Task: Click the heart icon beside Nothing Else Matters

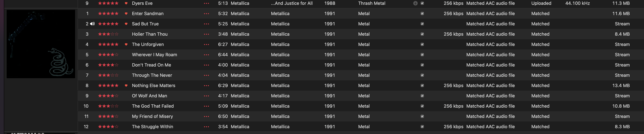Action: 126,86
